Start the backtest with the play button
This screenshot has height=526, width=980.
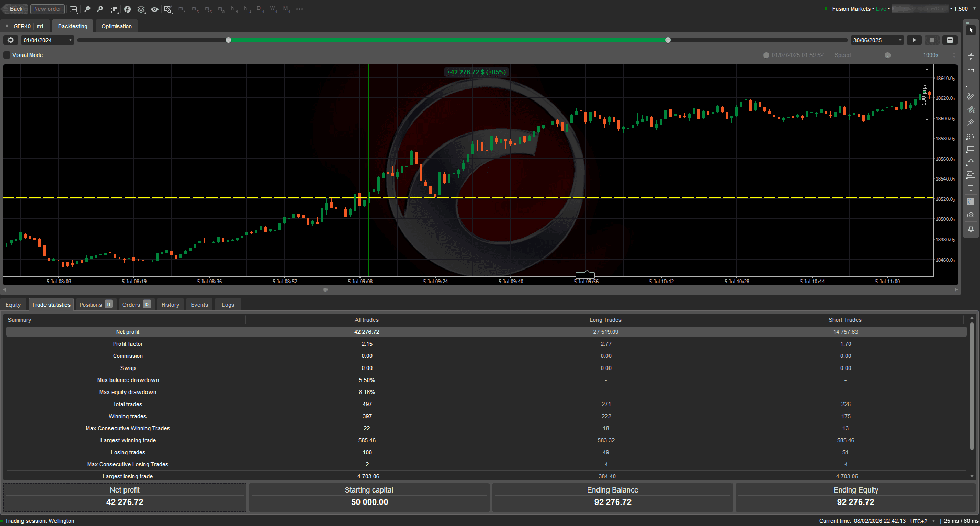click(914, 40)
